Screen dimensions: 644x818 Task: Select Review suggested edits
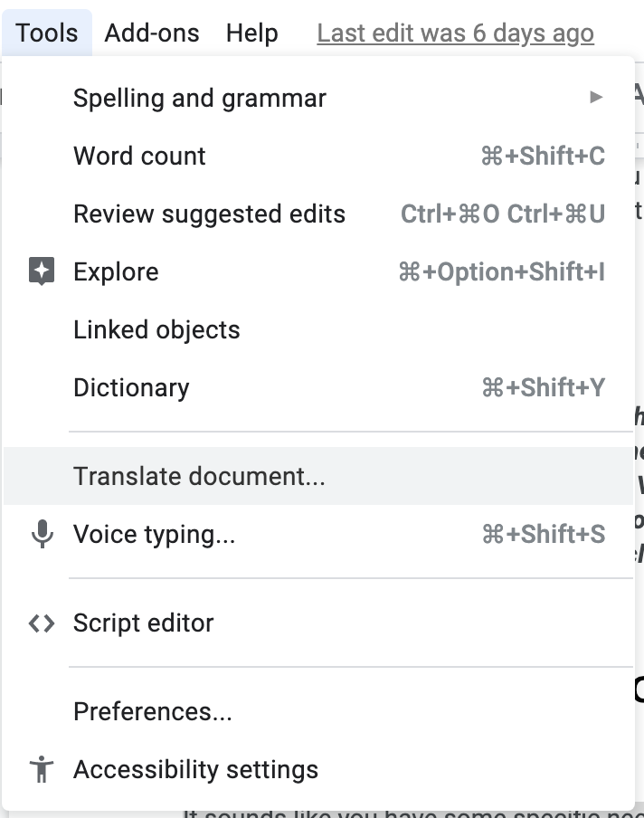(x=209, y=214)
